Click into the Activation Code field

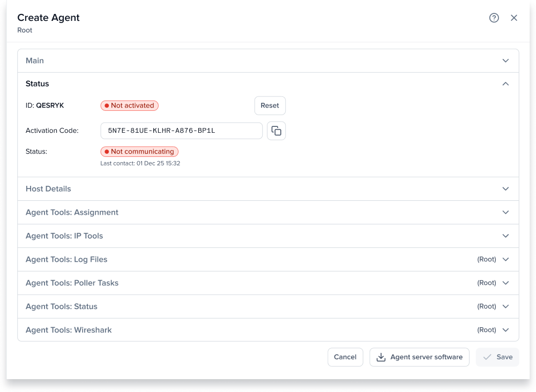(181, 131)
